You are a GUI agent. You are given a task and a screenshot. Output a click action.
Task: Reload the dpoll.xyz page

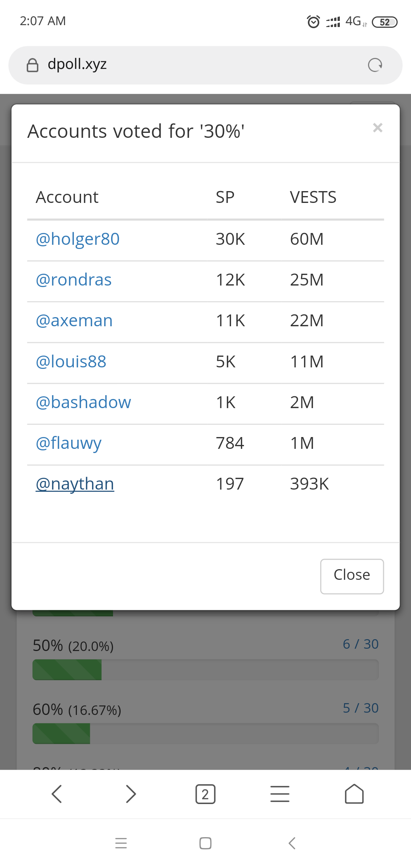click(x=375, y=65)
